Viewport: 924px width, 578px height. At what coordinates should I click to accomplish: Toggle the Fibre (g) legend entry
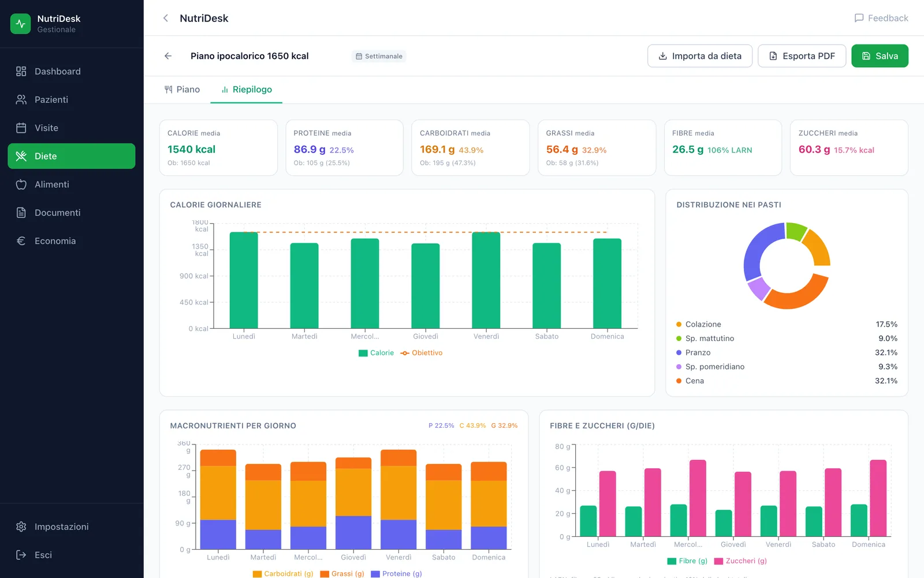pyautogui.click(x=687, y=561)
